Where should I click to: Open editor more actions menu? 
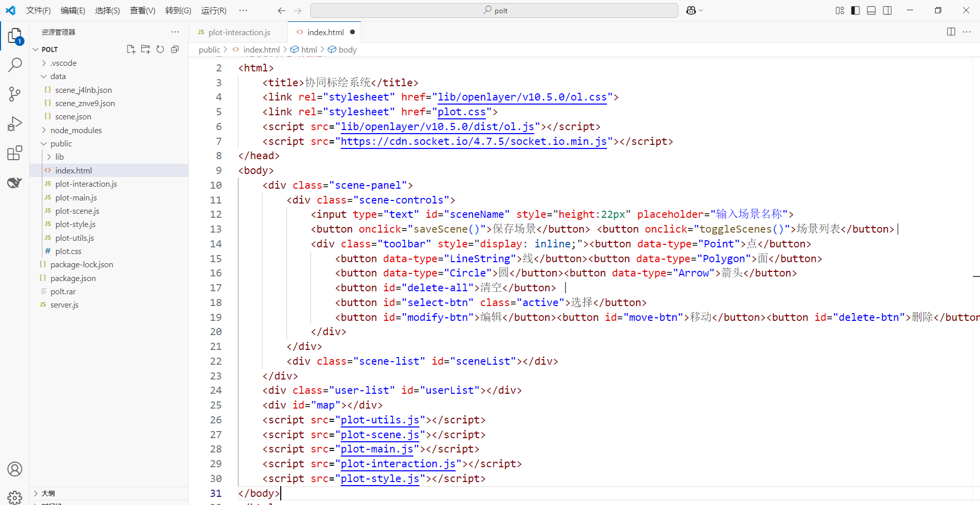967,32
